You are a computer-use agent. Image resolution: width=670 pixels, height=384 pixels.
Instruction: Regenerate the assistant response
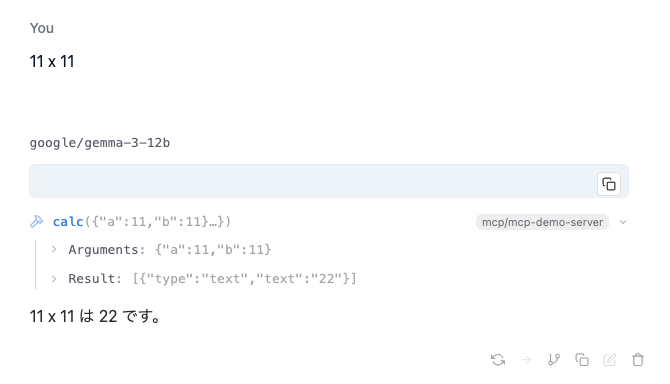pos(498,360)
